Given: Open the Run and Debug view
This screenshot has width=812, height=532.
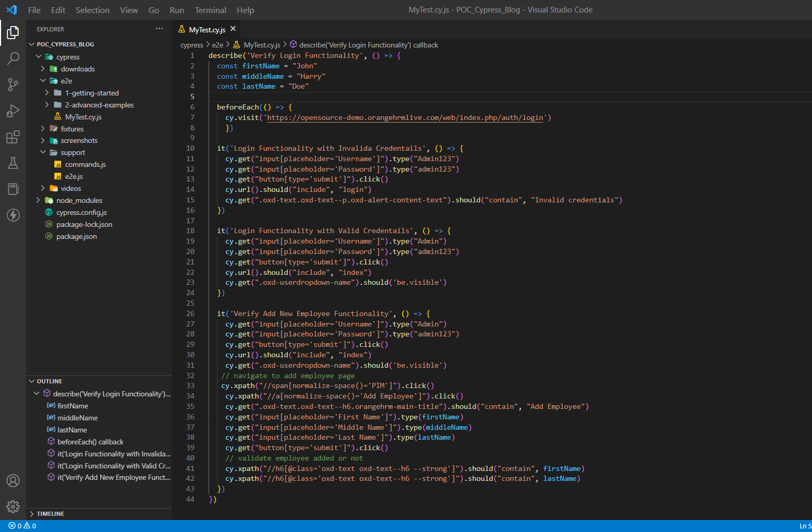Looking at the screenshot, I should (x=13, y=111).
